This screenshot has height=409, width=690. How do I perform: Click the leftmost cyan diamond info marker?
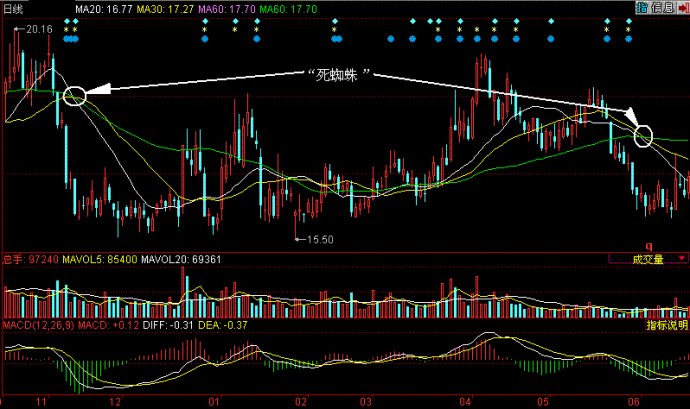pos(67,21)
